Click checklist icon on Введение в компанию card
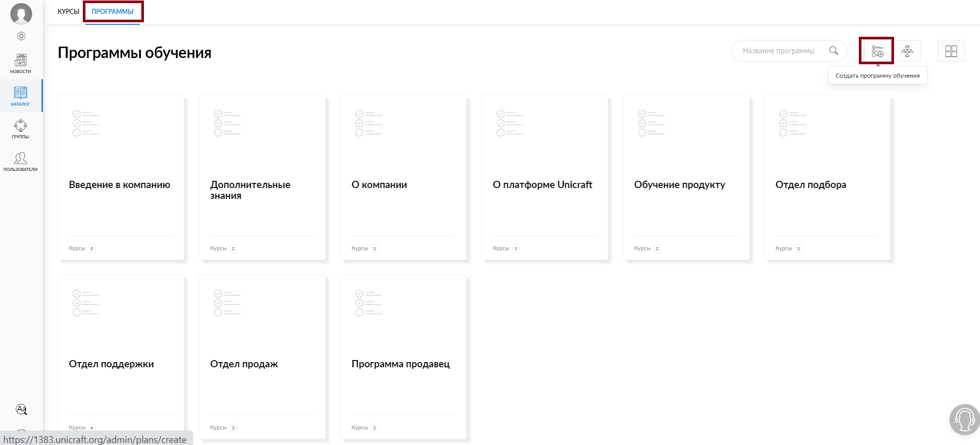The width and height of the screenshot is (980, 445). (86, 123)
